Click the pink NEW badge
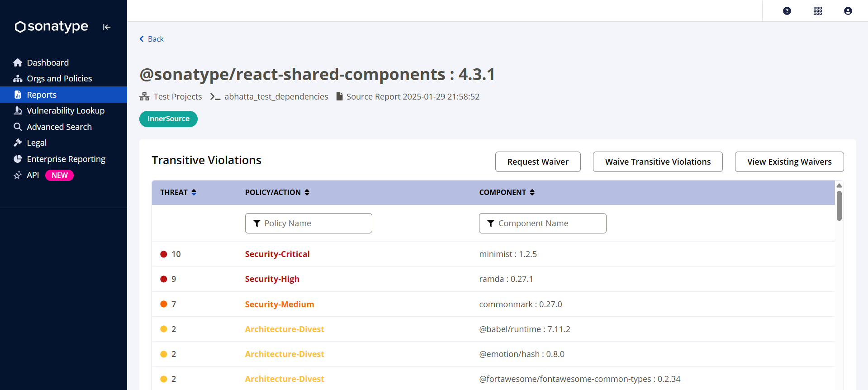This screenshot has height=390, width=868. [x=59, y=175]
